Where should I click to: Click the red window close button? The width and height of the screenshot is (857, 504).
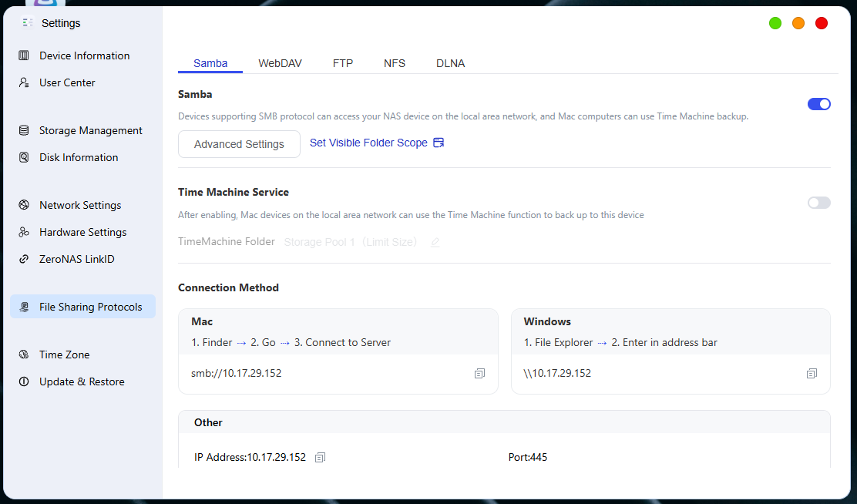pyautogui.click(x=821, y=23)
